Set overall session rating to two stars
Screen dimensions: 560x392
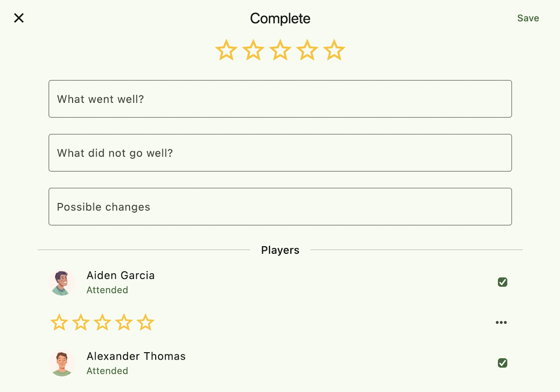coord(253,50)
